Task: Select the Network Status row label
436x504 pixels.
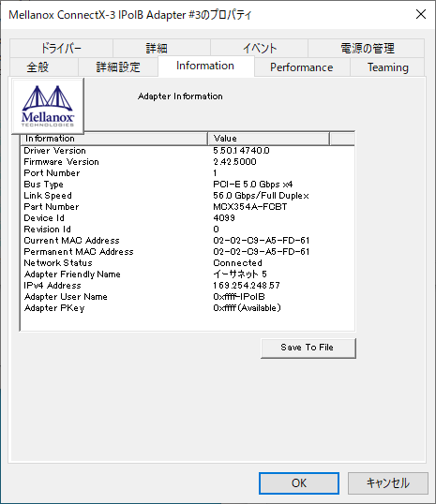Action: [x=58, y=263]
